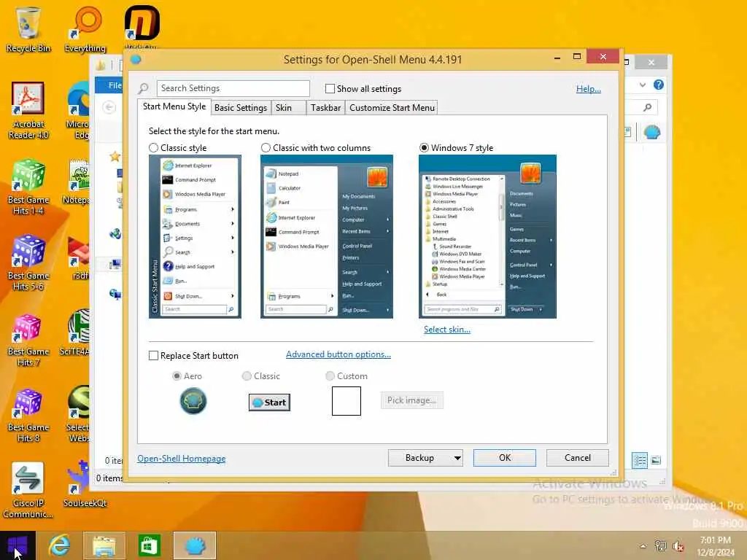The width and height of the screenshot is (747, 560).
Task: Click the Aero shell start button image
Action: point(193,401)
